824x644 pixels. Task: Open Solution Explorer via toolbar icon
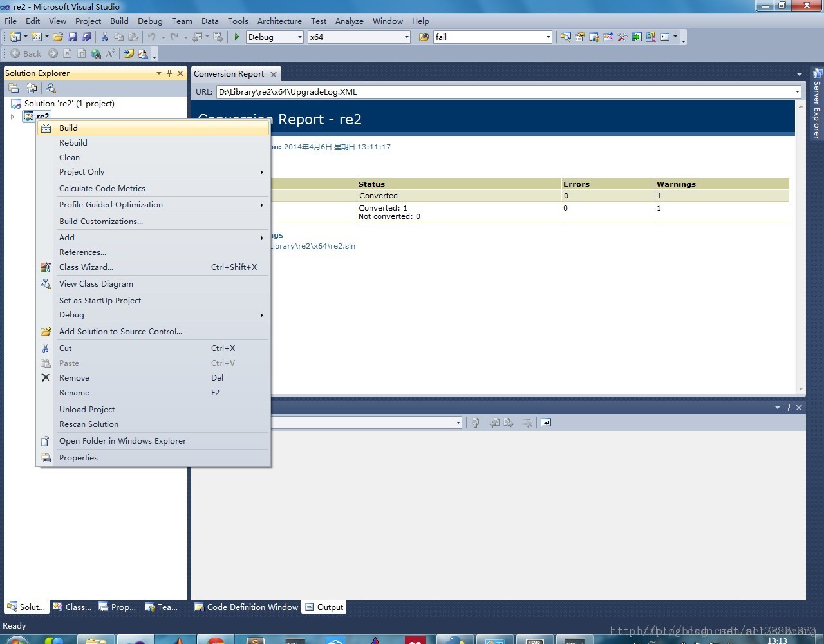(x=565, y=37)
